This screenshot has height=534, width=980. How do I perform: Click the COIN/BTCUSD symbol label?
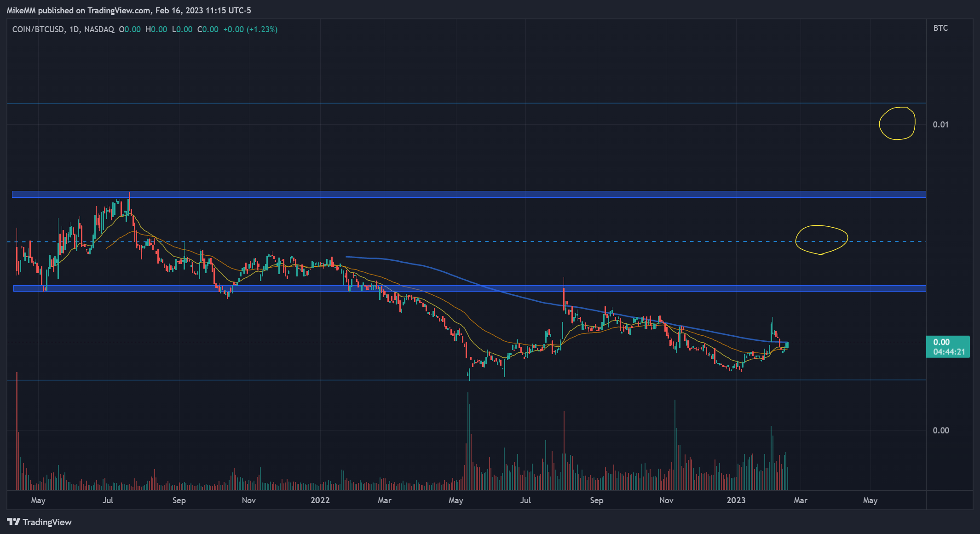[x=38, y=29]
